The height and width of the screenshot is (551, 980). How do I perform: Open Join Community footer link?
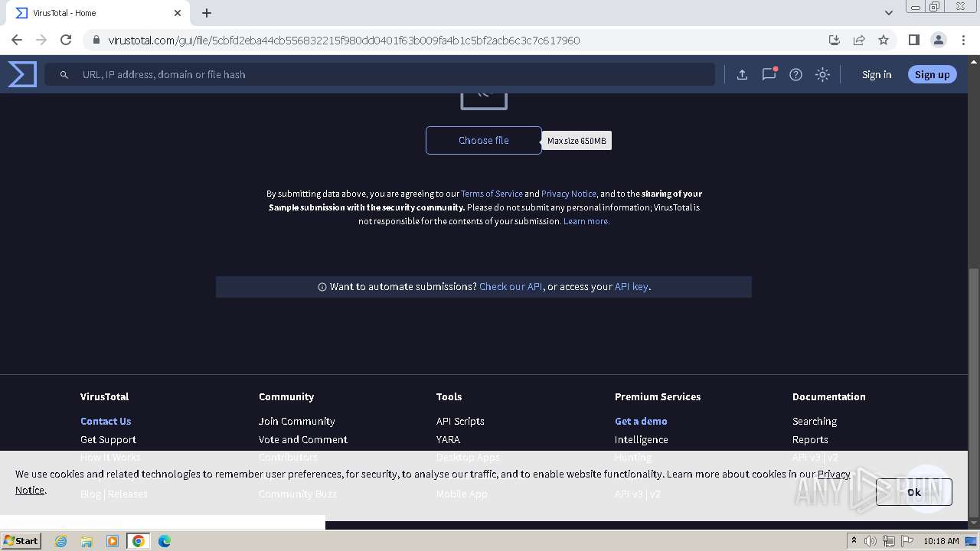point(296,421)
